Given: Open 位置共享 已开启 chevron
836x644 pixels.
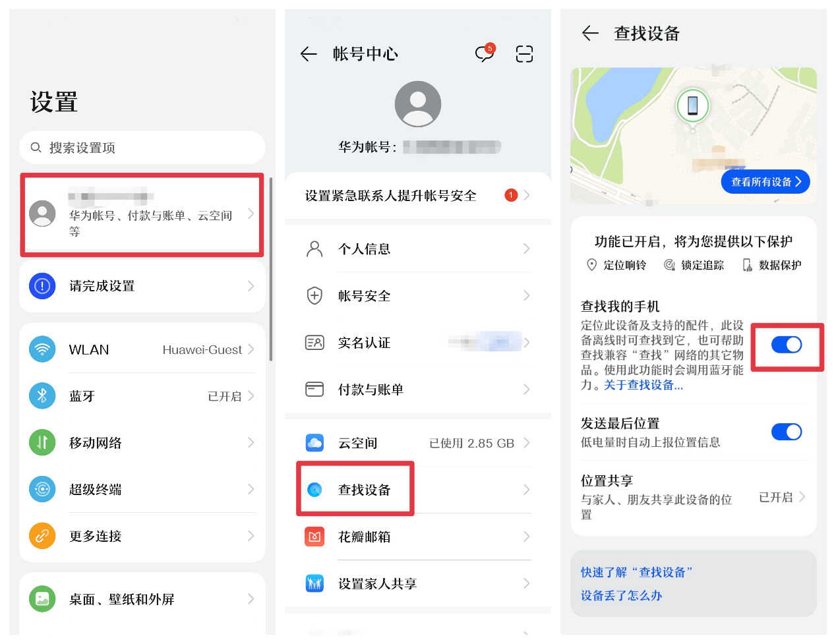Looking at the screenshot, I should (802, 497).
